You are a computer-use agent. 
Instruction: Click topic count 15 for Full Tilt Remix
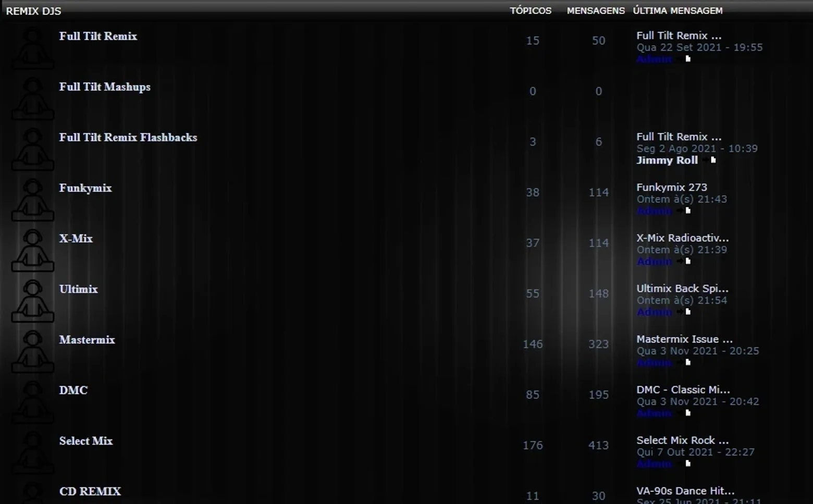coord(533,41)
